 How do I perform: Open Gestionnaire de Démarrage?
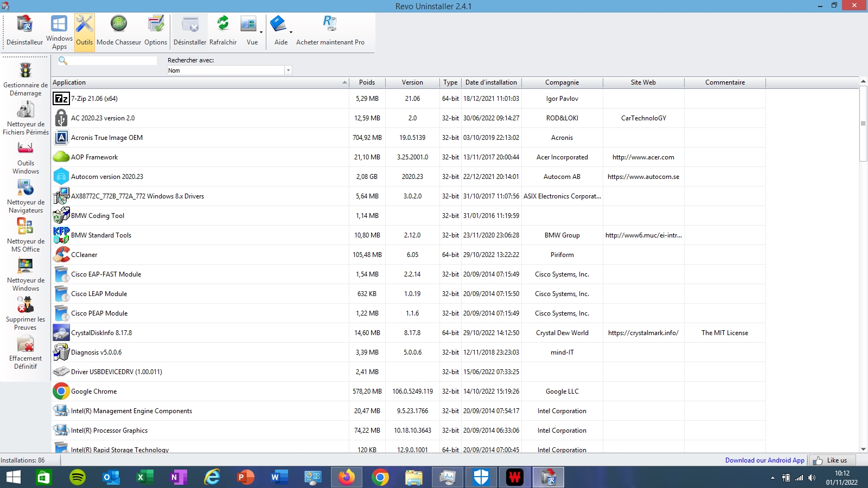coord(25,80)
